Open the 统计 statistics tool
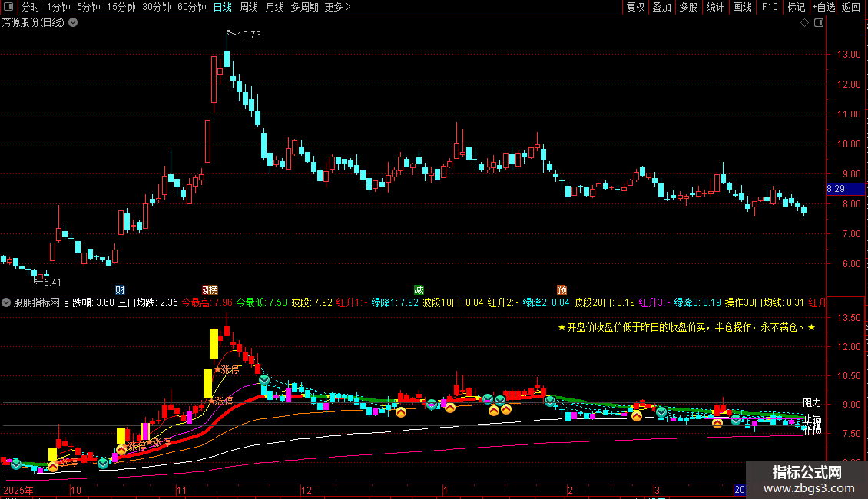 (715, 7)
